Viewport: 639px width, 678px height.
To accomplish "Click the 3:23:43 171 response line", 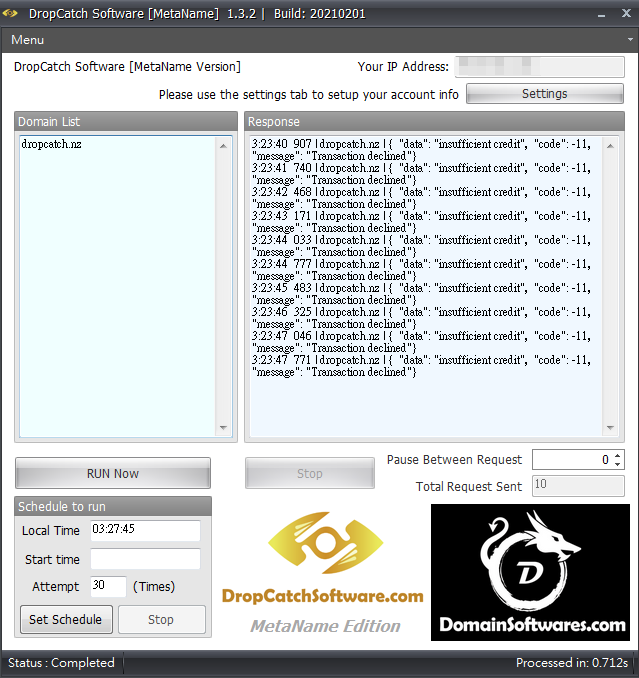I will tap(421, 222).
